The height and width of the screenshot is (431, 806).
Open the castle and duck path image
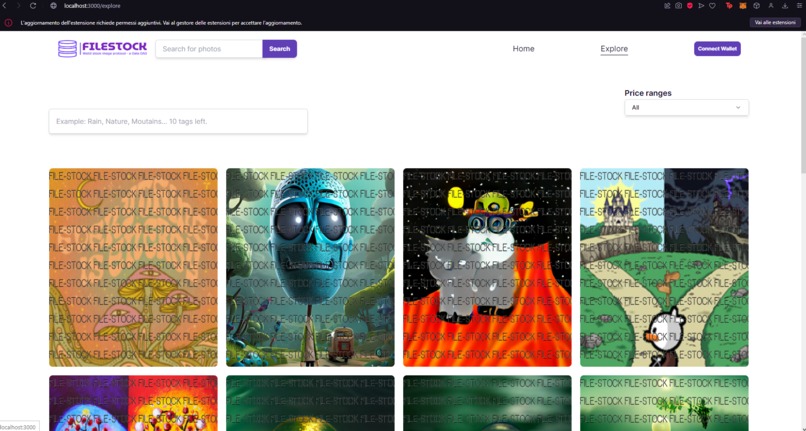tap(664, 267)
